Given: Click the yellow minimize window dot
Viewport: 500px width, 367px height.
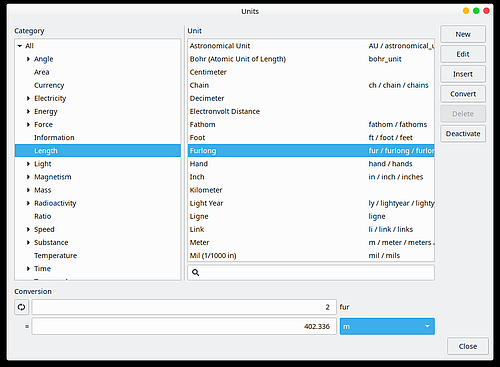Looking at the screenshot, I should 466,11.
